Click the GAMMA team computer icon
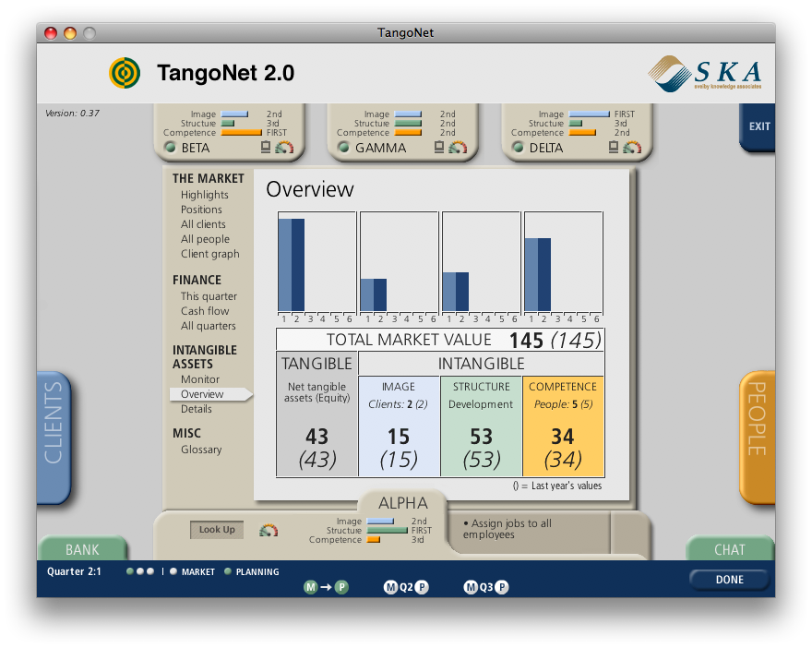This screenshot has width=812, height=648. tap(439, 147)
